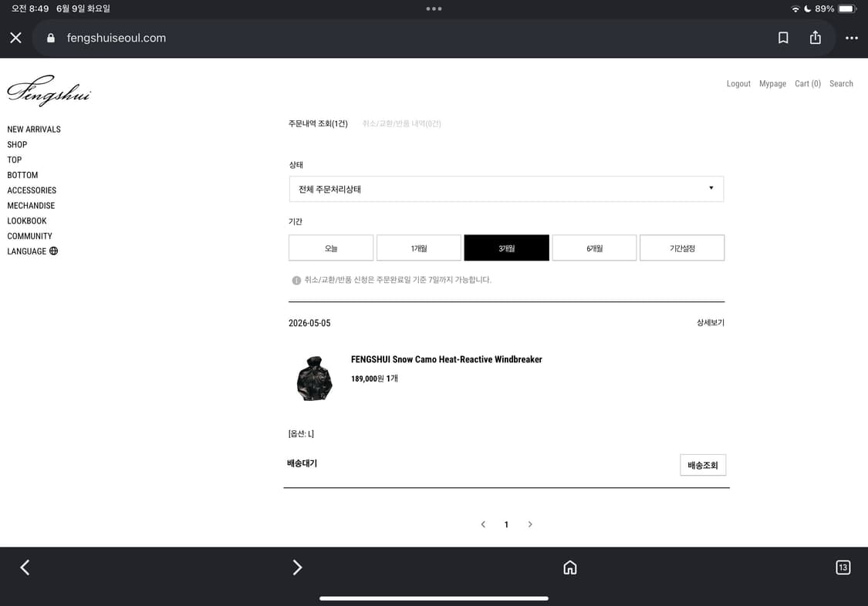The height and width of the screenshot is (606, 868).
Task: Click the 배송대기 status label
Action: click(x=302, y=463)
